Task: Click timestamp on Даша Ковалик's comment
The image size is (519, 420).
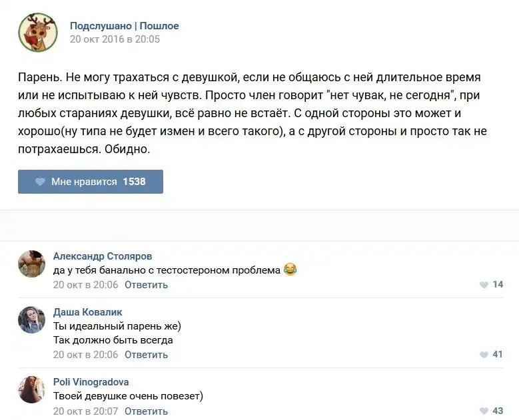Action: pyautogui.click(x=85, y=355)
